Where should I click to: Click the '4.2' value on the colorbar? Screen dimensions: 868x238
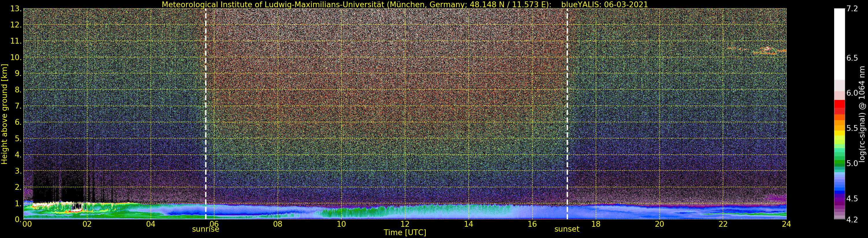[x=852, y=220]
